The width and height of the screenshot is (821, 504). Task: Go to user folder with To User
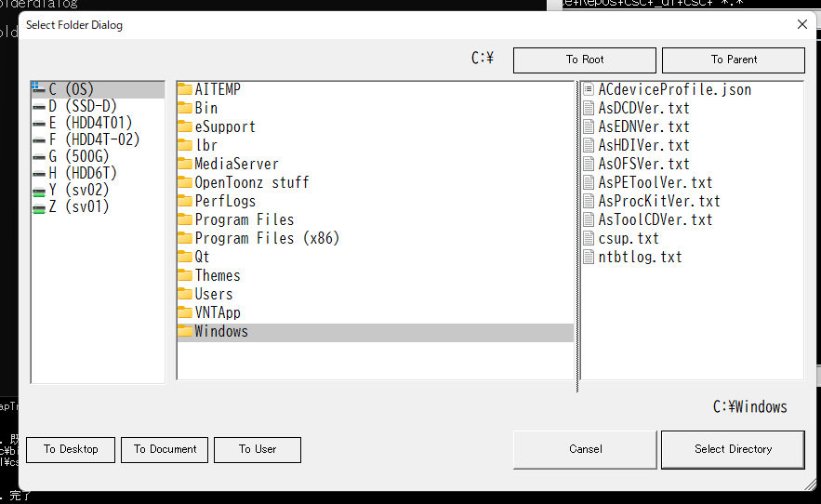point(258,449)
